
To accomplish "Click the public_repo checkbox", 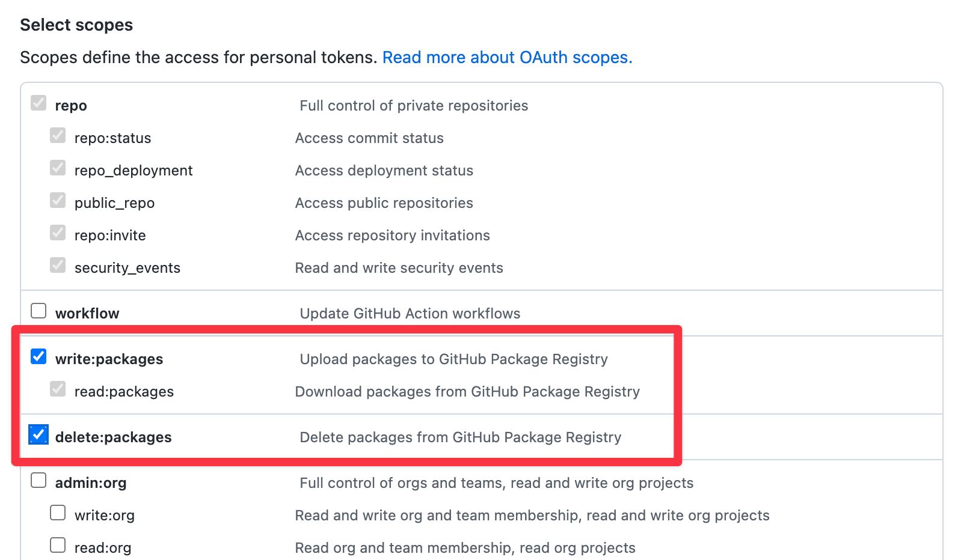I will 58,200.
